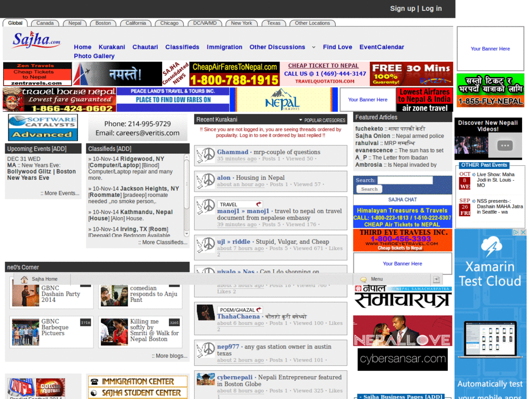Click the Classifieds list scrollbar thumb
The width and height of the screenshot is (532, 399).
tap(187, 184)
